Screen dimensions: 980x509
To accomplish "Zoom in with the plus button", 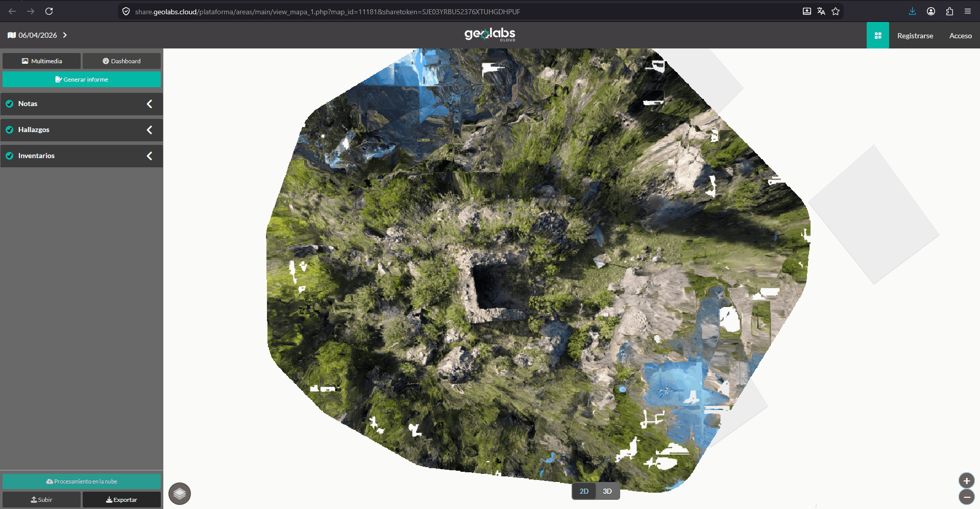I will pos(966,480).
